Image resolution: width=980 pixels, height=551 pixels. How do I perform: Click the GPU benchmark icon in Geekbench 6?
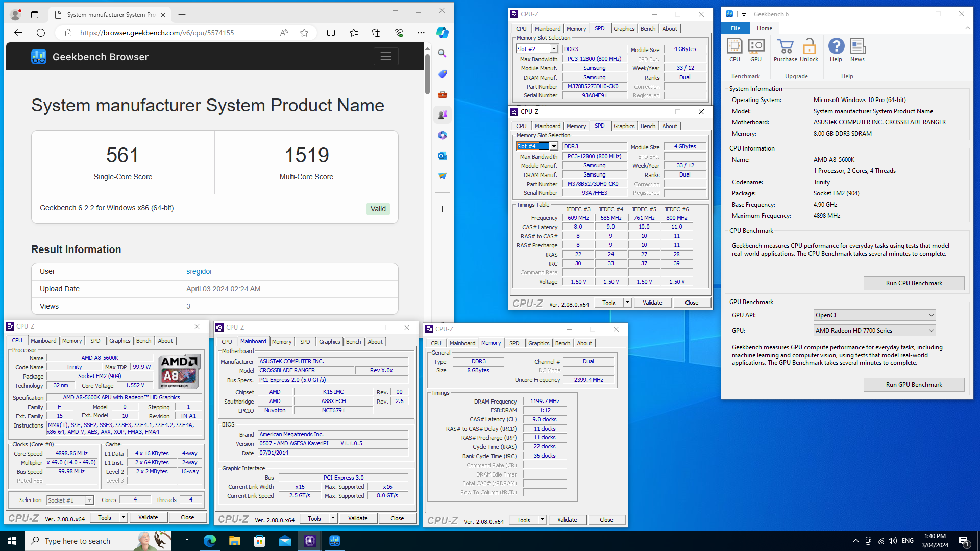[x=756, y=50]
